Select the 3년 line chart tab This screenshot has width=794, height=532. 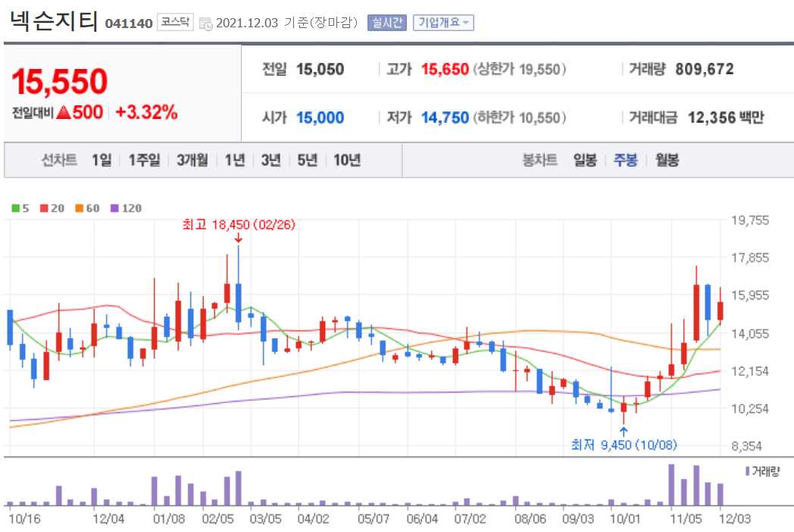click(271, 160)
